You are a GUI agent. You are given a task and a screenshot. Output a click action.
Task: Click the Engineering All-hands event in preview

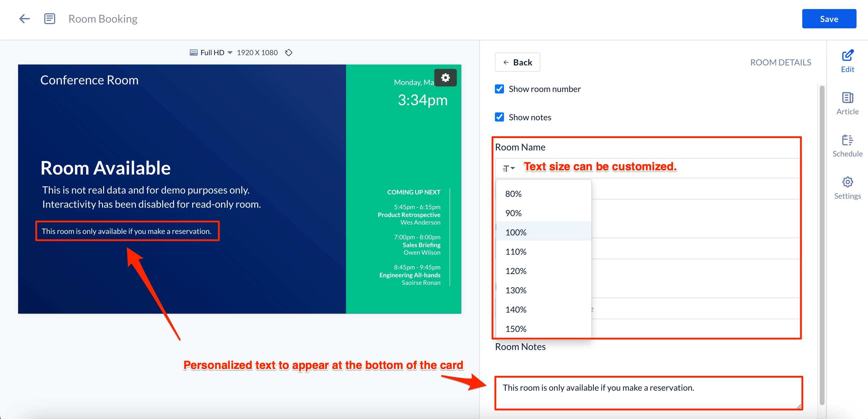[410, 275]
